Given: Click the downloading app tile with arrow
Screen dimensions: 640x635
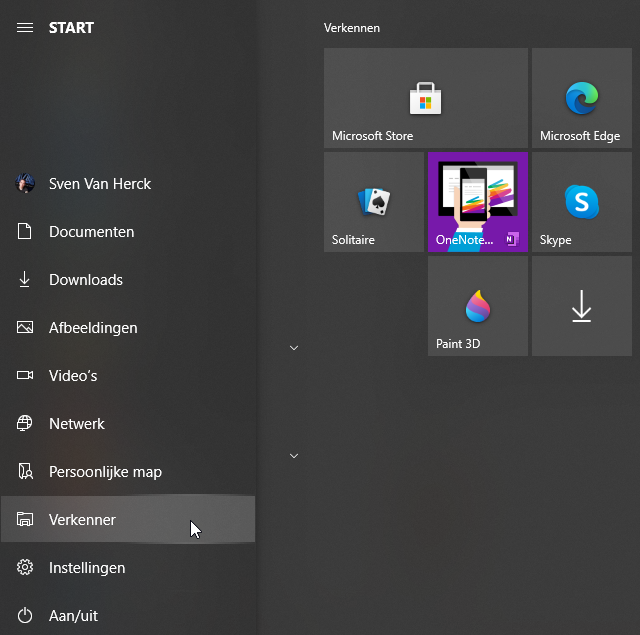Looking at the screenshot, I should coord(582,306).
